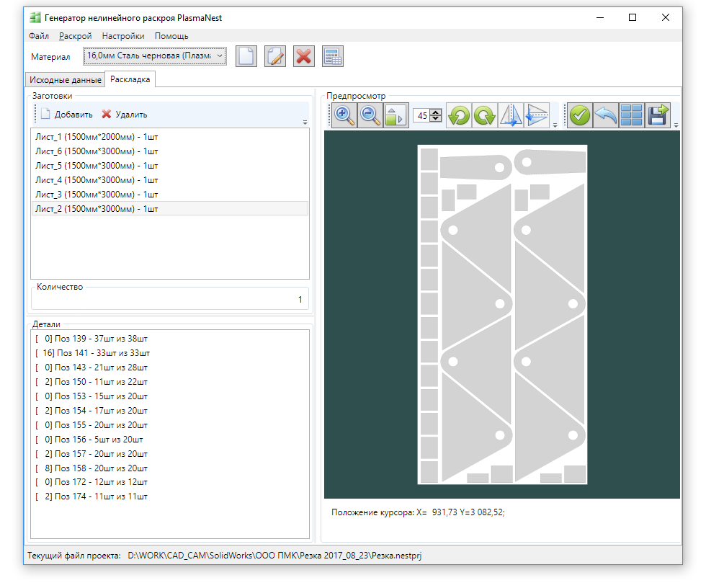
Task: Expand the preview toolbar overflow arrow at right
Action: pyautogui.click(x=676, y=125)
